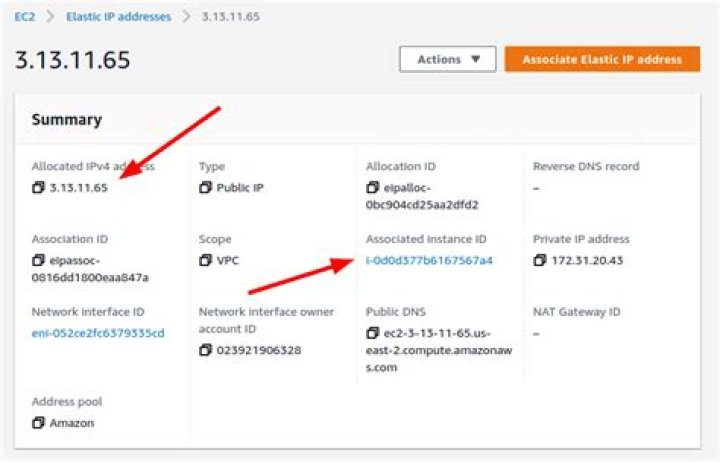Go to EC2 breadcrumb link
This screenshot has width=720, height=462.
[x=25, y=17]
